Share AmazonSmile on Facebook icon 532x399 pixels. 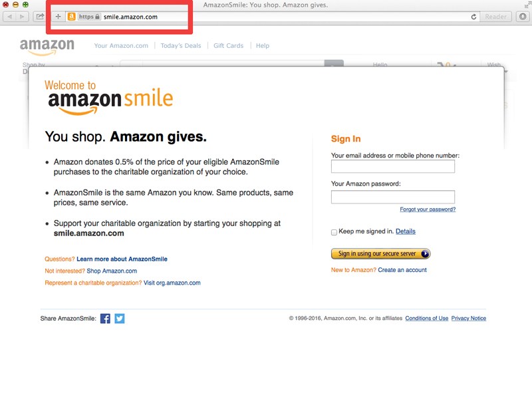coord(105,319)
